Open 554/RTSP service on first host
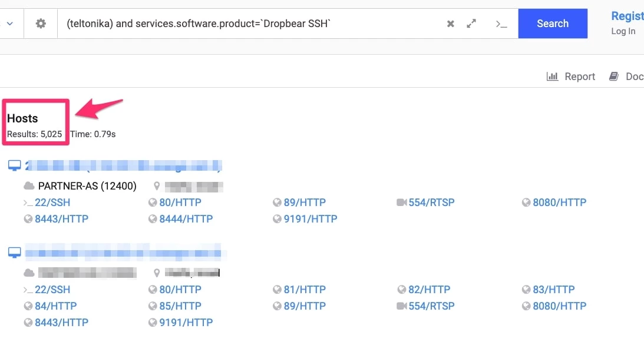Image resolution: width=644 pixels, height=342 pixels. coord(431,202)
